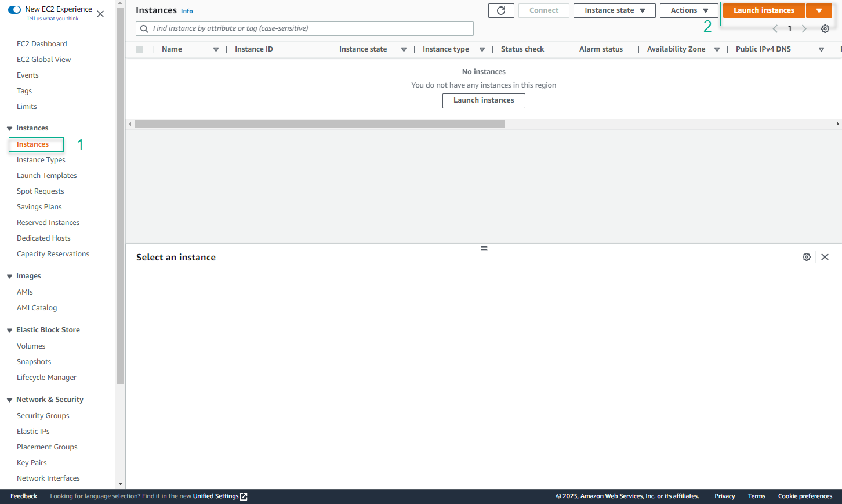Collapse the Images sidebar section
The width and height of the screenshot is (842, 504).
pyautogui.click(x=9, y=276)
